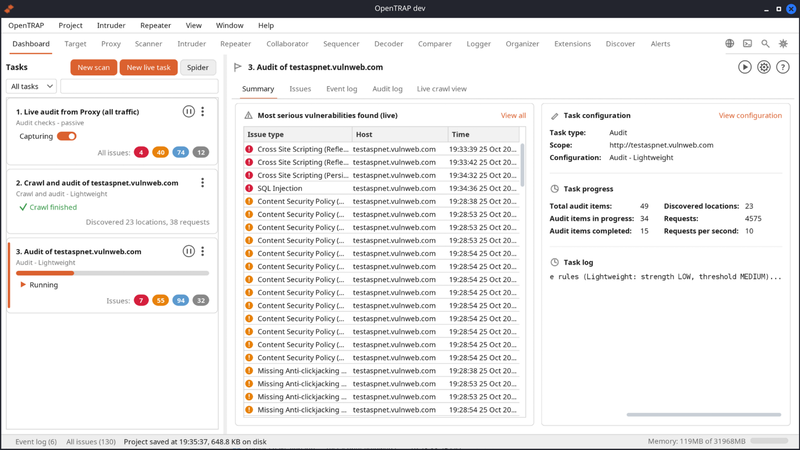This screenshot has width=800, height=450.
Task: Sort by the Time column header
Action: [x=484, y=135]
